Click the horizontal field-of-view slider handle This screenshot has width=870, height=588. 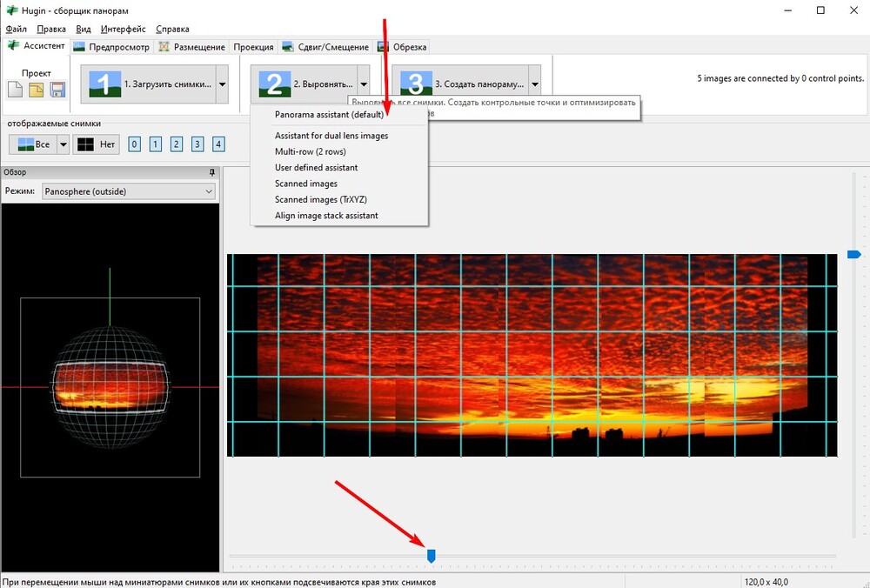click(x=431, y=555)
